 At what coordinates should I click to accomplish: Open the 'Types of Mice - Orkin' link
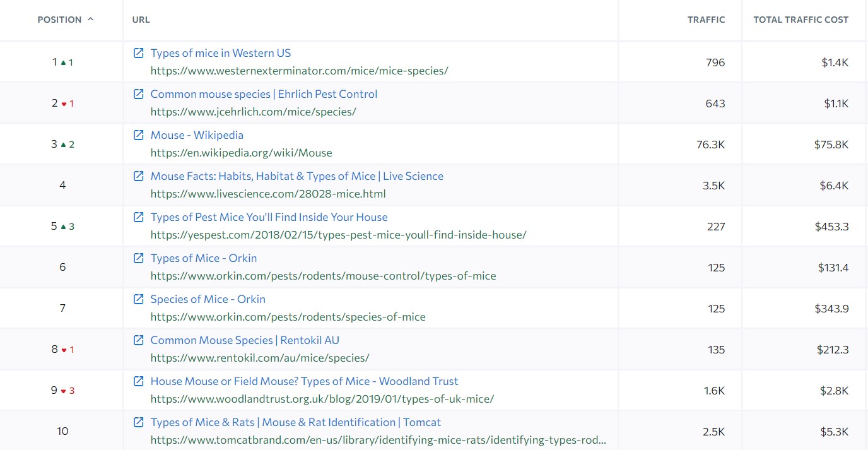click(204, 258)
